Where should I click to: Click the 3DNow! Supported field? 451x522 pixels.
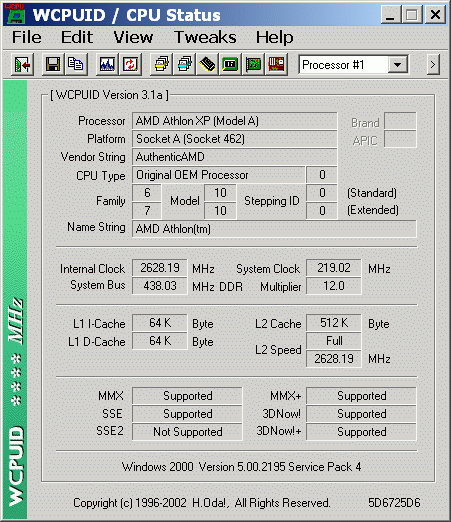(x=361, y=414)
